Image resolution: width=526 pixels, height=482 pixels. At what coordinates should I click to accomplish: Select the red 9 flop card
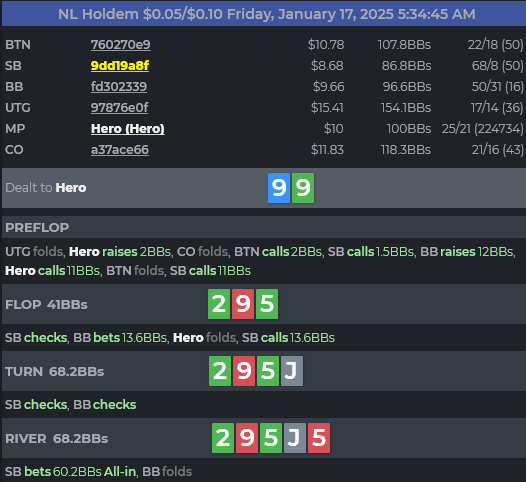243,304
